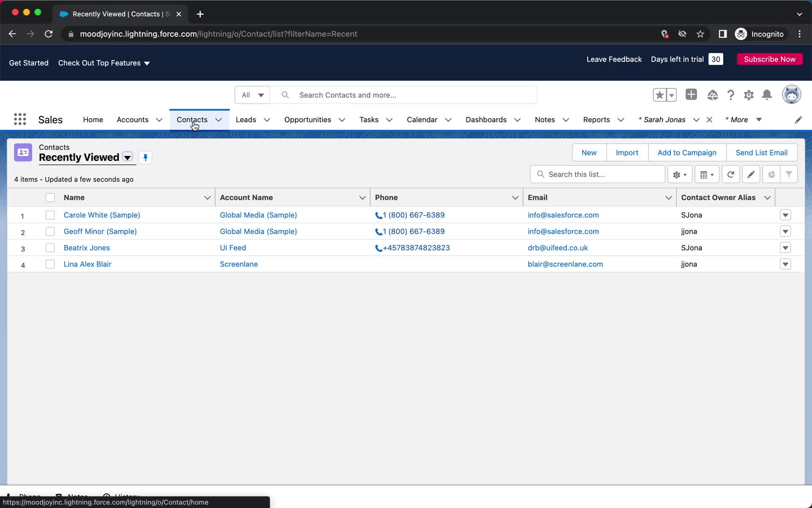Click the navigation bar edit pencil

[x=798, y=120]
